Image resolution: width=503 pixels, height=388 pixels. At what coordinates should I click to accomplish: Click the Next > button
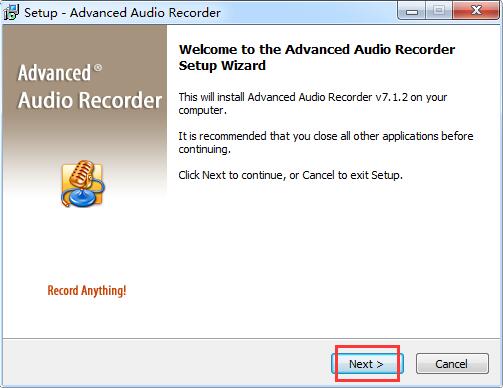[x=367, y=364]
